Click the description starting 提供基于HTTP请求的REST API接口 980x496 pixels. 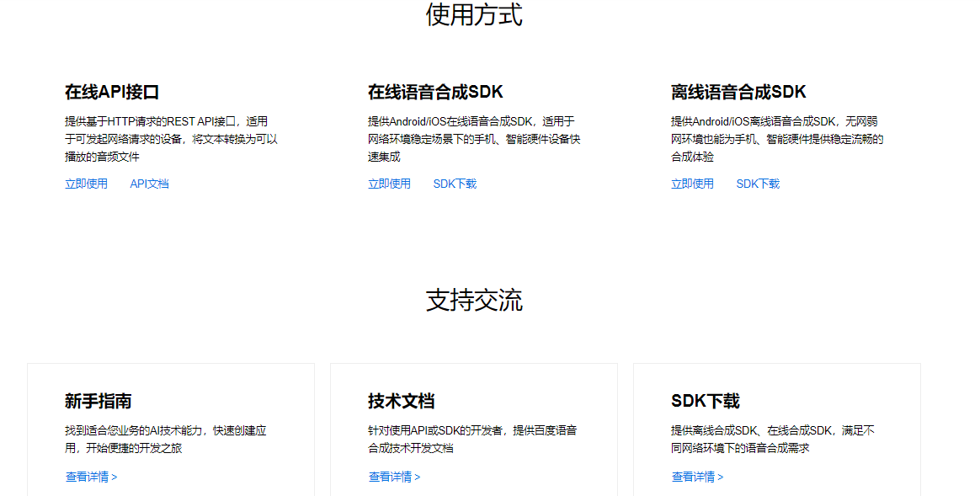coord(171,139)
